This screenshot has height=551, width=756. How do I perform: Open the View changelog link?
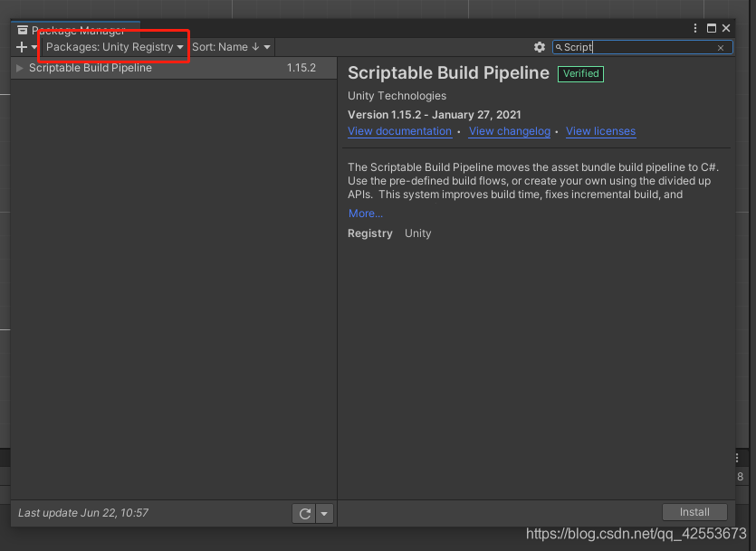510,131
